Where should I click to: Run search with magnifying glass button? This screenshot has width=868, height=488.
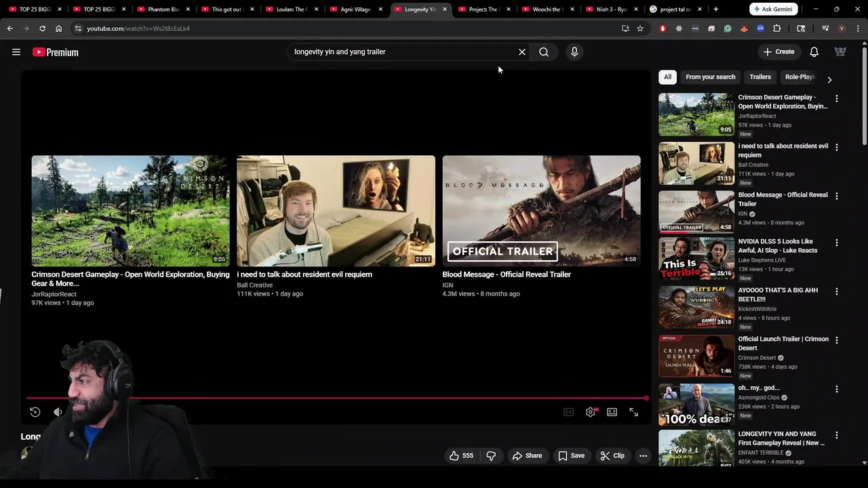pos(544,52)
